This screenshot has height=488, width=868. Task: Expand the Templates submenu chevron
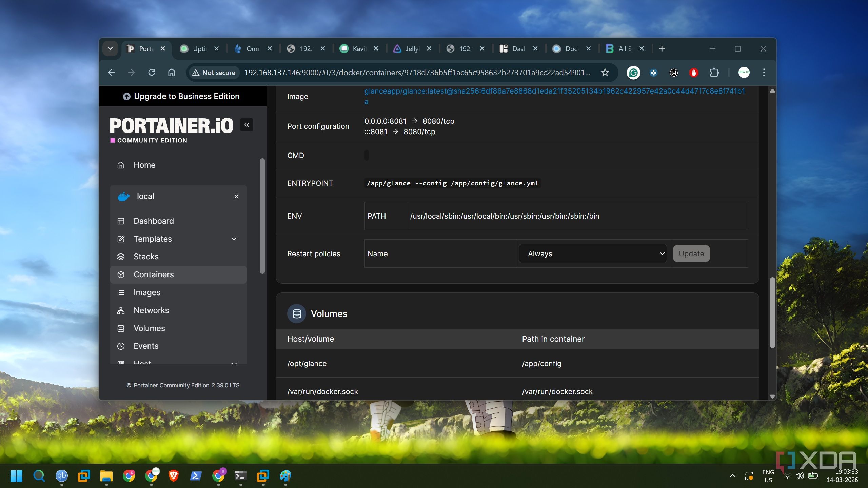pos(234,239)
